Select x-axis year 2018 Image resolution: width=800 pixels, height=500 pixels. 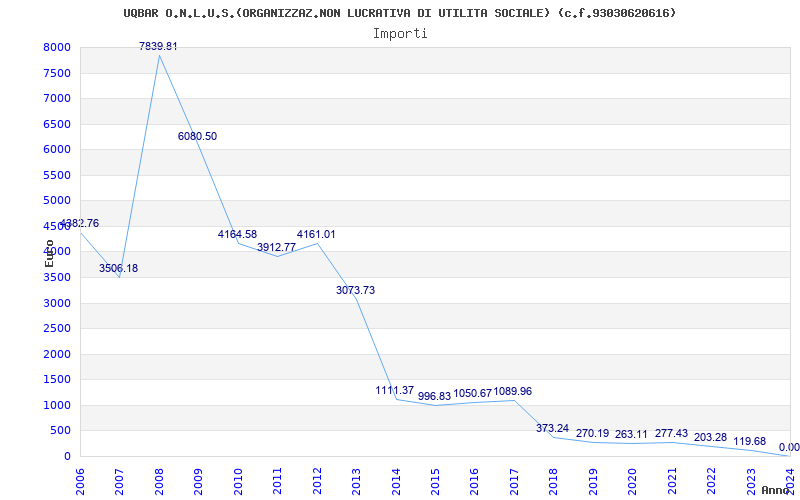pyautogui.click(x=554, y=481)
